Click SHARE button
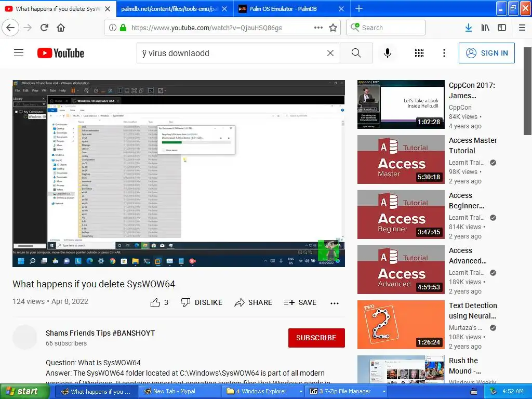 pos(254,302)
